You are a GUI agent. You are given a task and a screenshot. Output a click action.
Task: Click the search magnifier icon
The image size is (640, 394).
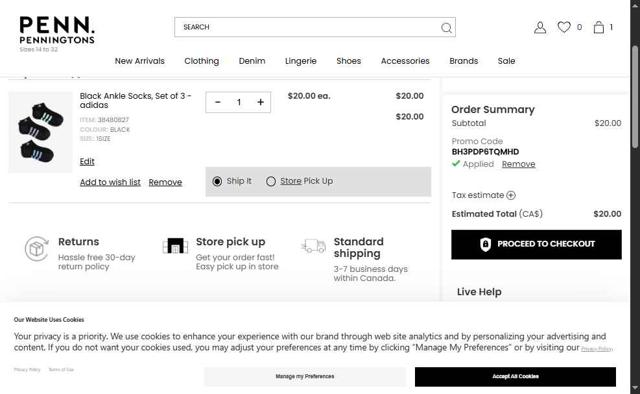click(446, 27)
